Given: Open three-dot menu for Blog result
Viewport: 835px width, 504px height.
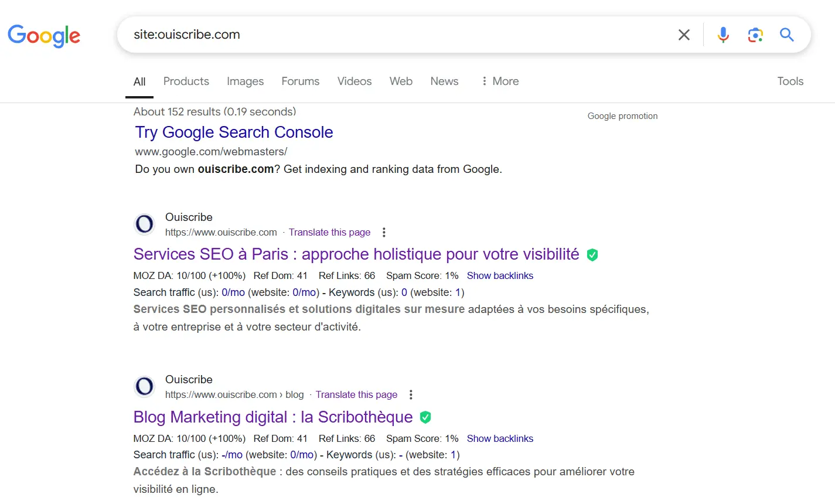Looking at the screenshot, I should click(x=411, y=395).
